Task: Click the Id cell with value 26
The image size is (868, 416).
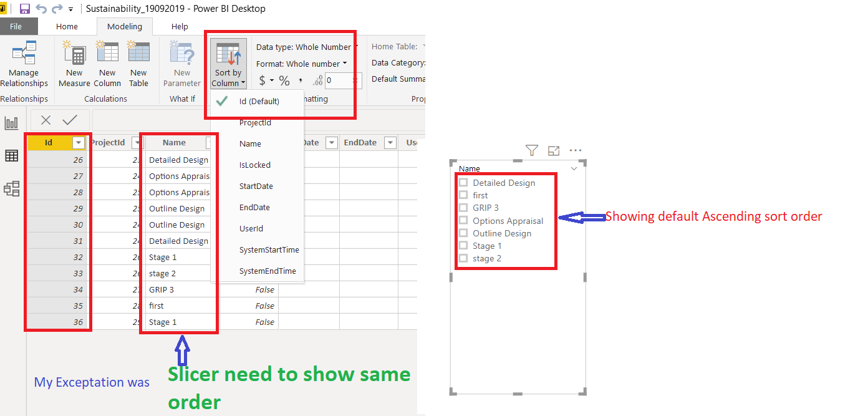Action: pos(57,160)
